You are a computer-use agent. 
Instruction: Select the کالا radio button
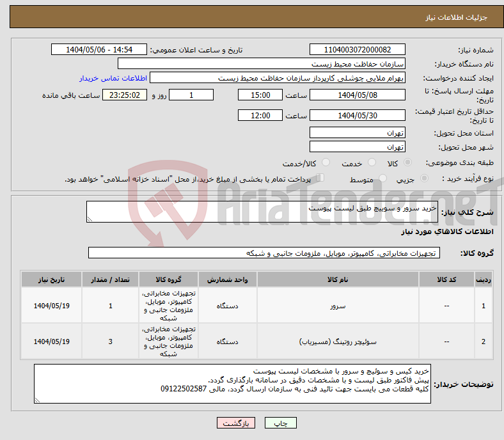(407, 162)
